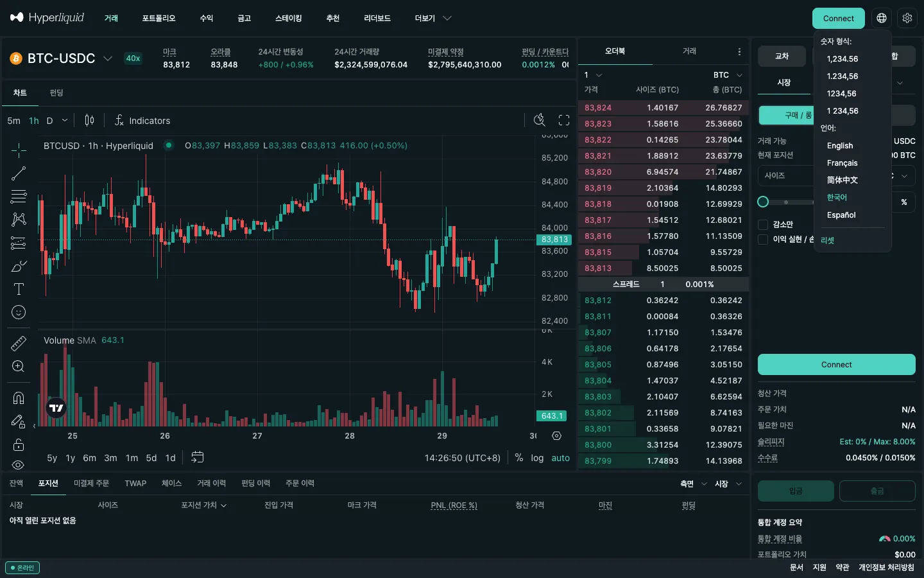This screenshot has height=578, width=924.
Task: Open the order book grouping dropdown
Action: 593,74
